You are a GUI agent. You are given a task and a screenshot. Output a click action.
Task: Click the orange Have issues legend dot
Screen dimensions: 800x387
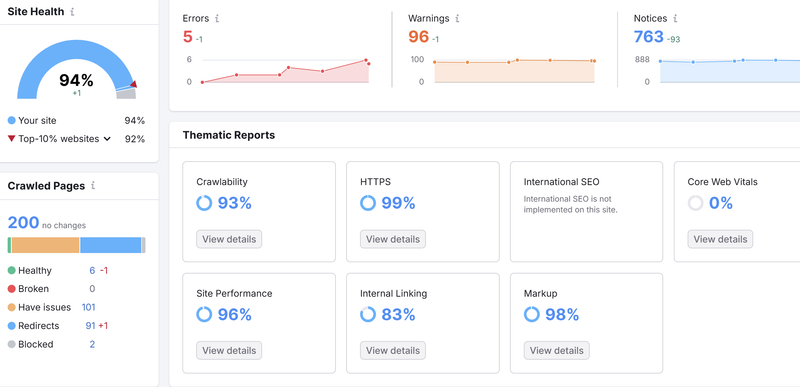pyautogui.click(x=12, y=307)
